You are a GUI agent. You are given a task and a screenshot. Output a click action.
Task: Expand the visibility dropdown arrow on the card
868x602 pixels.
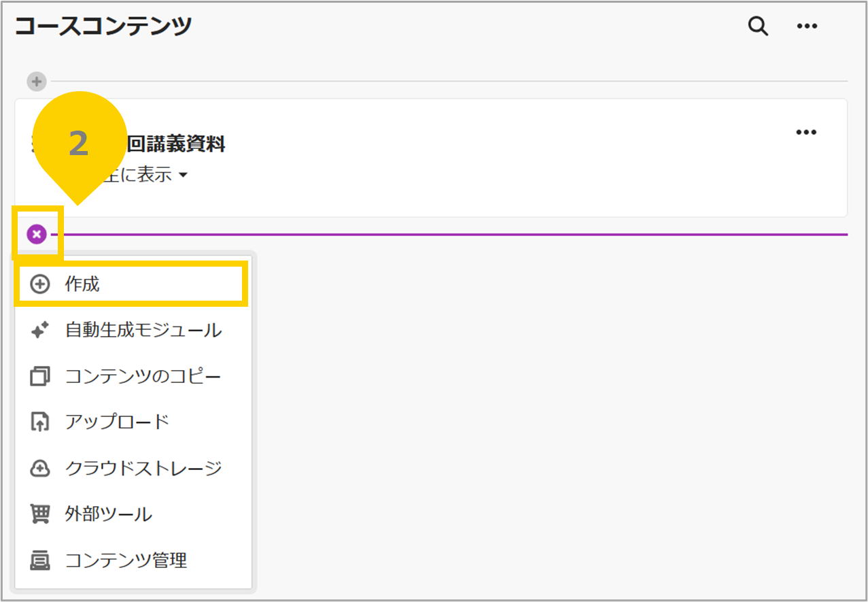click(183, 175)
